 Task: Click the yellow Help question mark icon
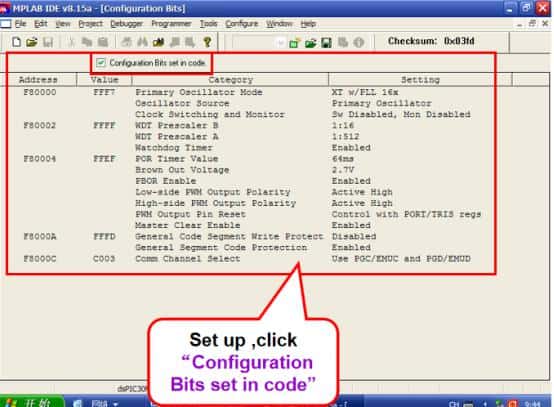pyautogui.click(x=207, y=42)
